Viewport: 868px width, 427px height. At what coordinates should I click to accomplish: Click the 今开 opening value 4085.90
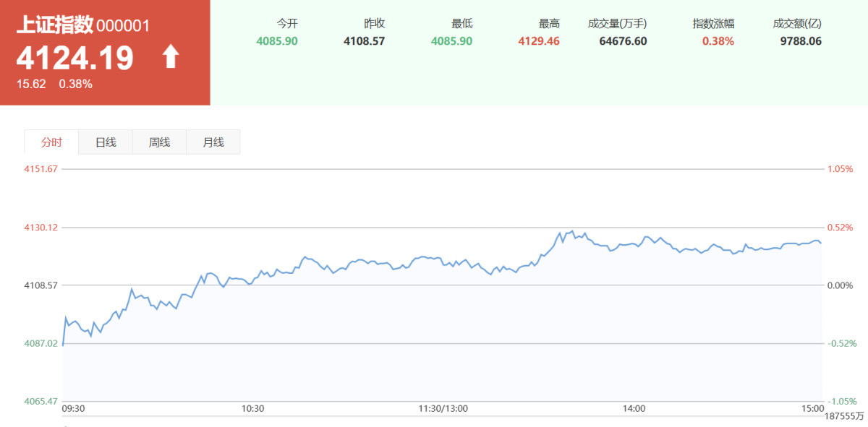pyautogui.click(x=277, y=41)
